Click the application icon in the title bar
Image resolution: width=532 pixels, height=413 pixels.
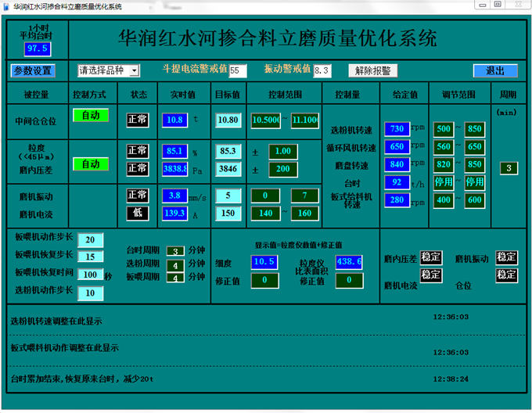(x=6, y=5)
